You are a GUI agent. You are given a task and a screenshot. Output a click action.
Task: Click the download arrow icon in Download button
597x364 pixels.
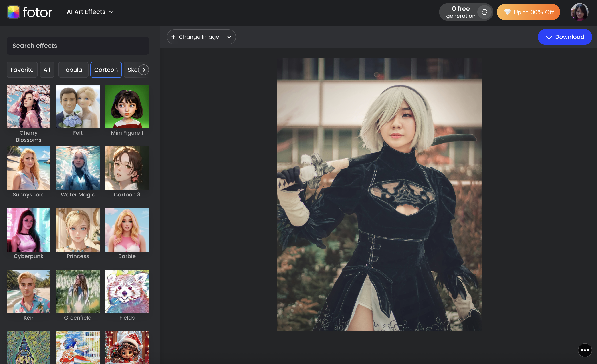[x=549, y=37]
